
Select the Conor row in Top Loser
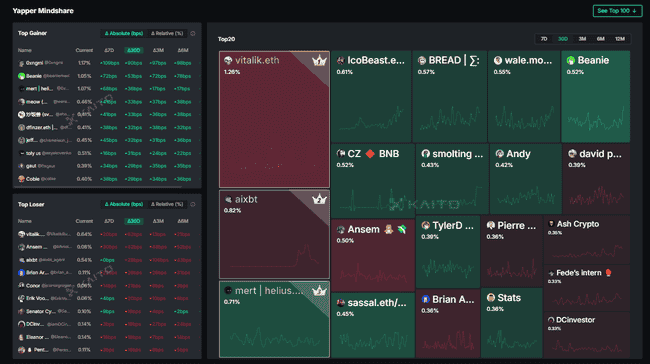click(x=107, y=286)
